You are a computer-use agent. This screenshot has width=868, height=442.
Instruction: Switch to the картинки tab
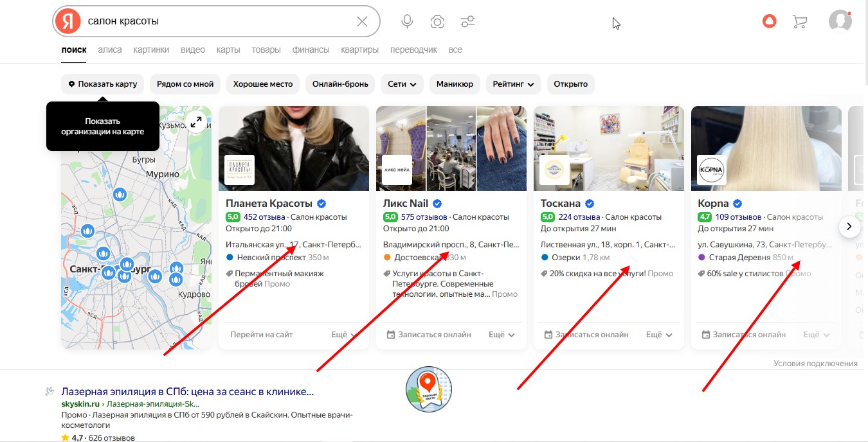151,50
